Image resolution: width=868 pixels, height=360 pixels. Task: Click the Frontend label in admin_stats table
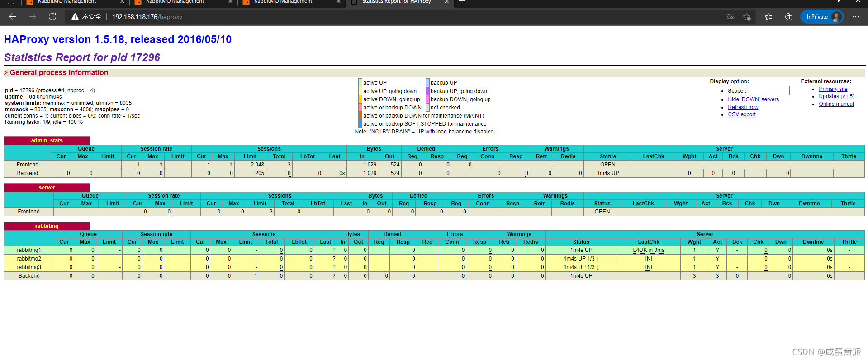pos(28,165)
